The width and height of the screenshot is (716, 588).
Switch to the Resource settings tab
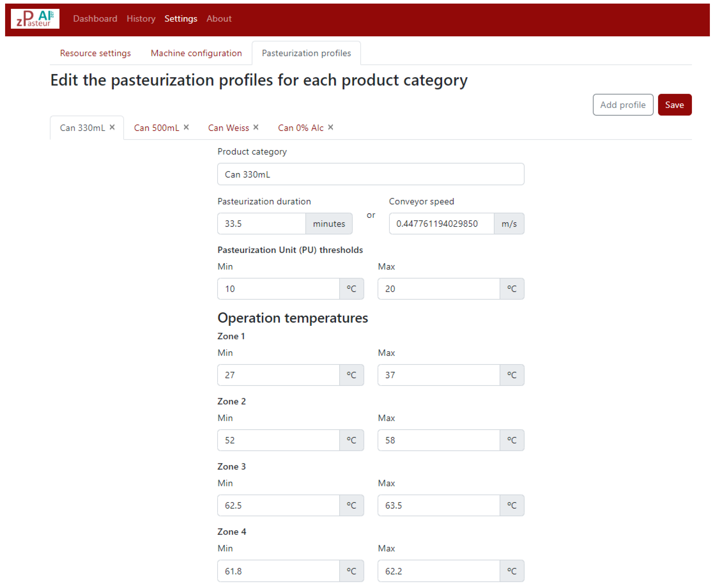tap(95, 53)
